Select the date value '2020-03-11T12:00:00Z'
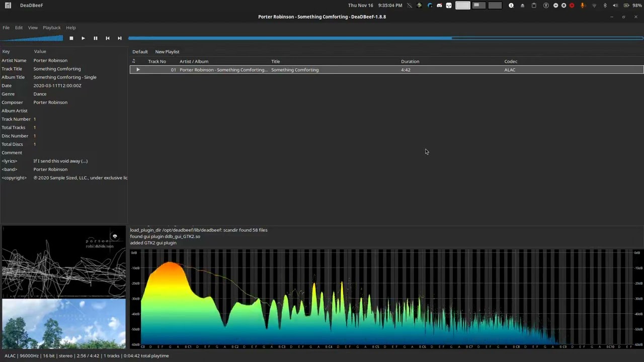Viewport: 644px width, 362px height. click(x=57, y=85)
